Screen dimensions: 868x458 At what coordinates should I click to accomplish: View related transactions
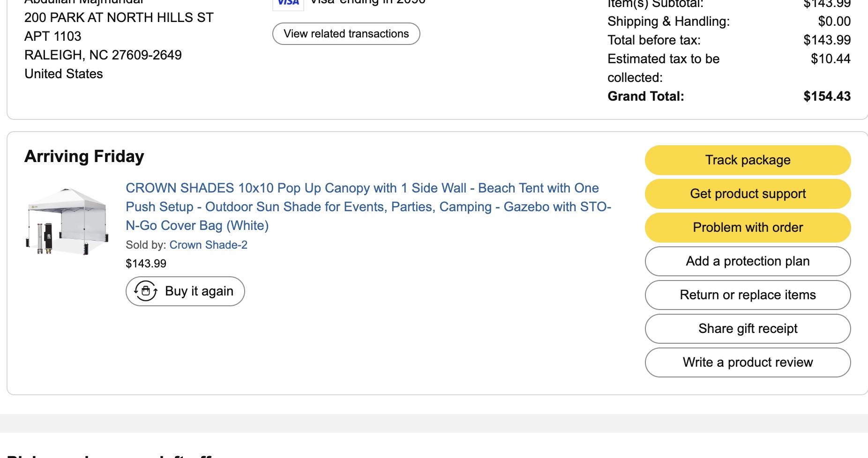point(346,34)
